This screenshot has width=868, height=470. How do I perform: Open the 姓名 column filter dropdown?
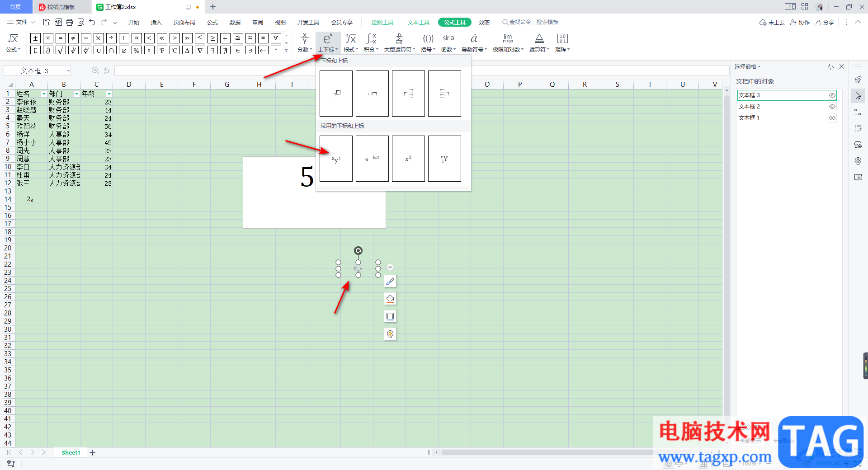[44, 94]
